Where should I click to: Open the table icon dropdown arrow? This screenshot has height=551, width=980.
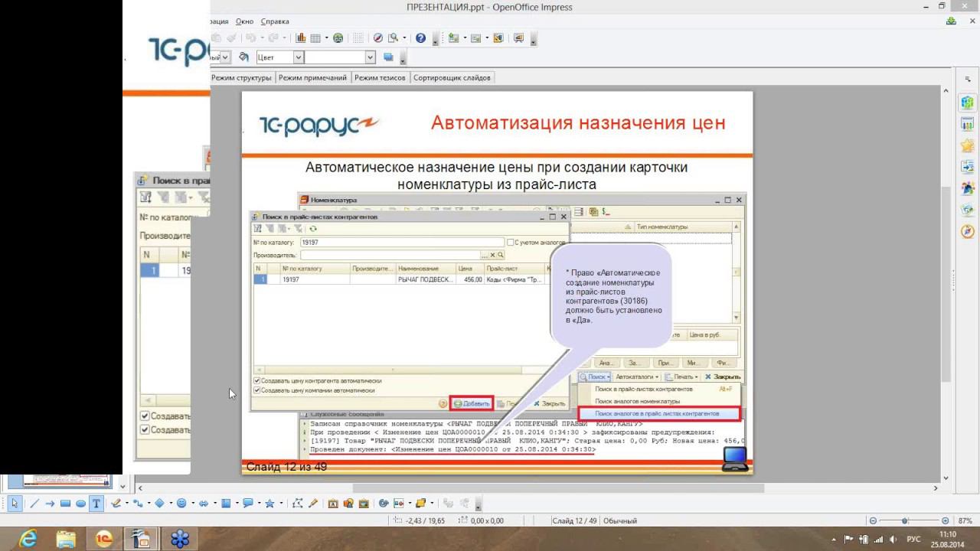point(327,37)
